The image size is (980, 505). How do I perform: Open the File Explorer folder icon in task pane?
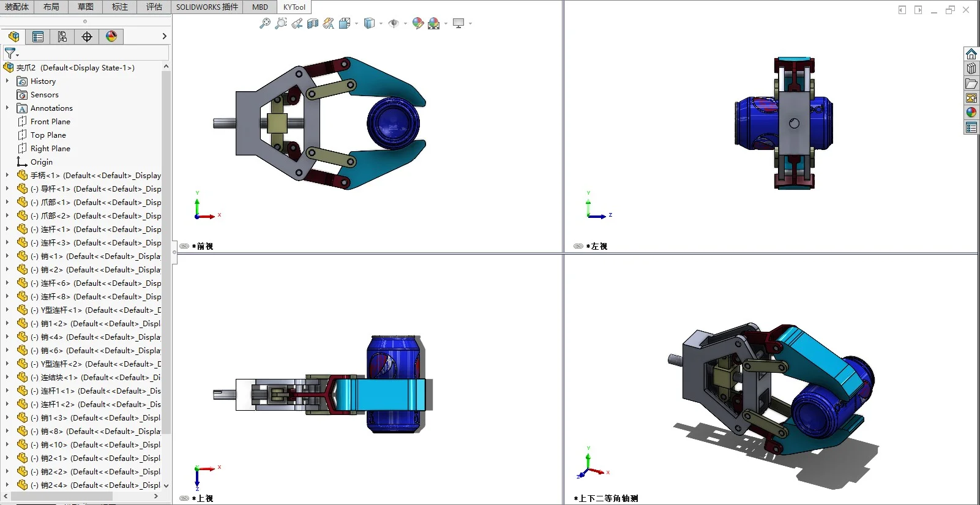pos(971,83)
